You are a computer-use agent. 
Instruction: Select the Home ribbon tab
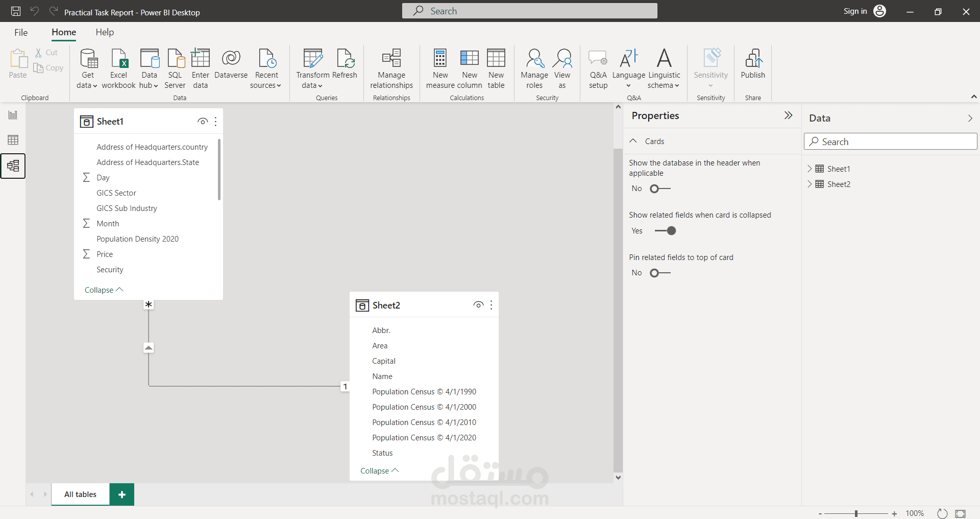(x=64, y=32)
